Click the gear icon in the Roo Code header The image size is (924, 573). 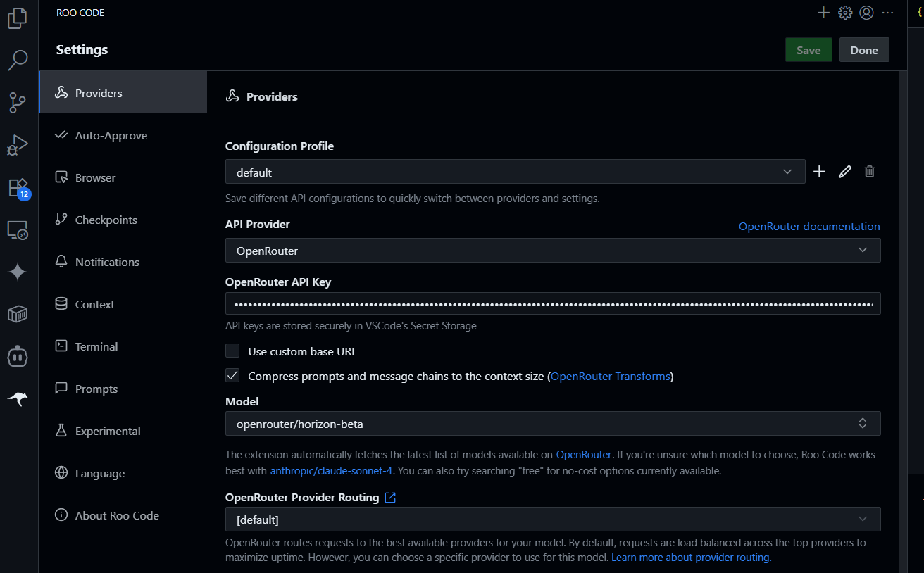[845, 13]
